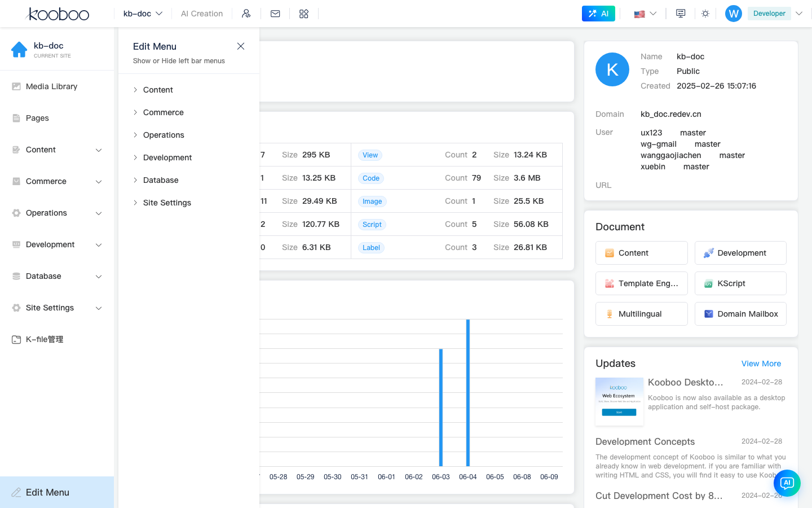Click View More in Updates
This screenshot has width=812, height=508.
click(x=761, y=364)
